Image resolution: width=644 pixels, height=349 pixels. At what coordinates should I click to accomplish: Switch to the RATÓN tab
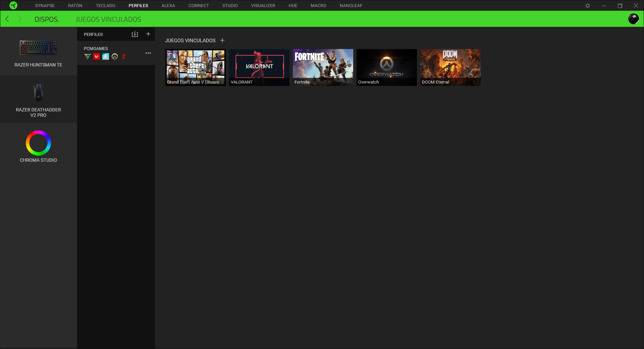(x=75, y=6)
